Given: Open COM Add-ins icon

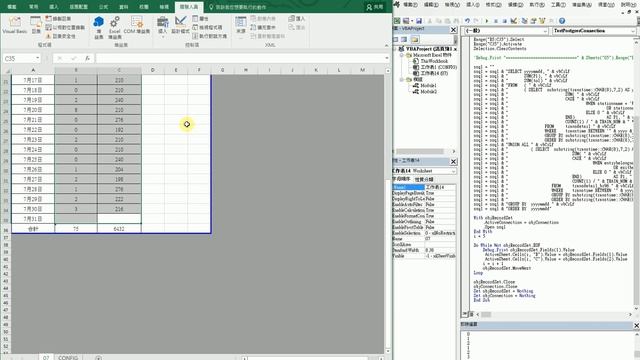Looking at the screenshot, I should (137, 25).
